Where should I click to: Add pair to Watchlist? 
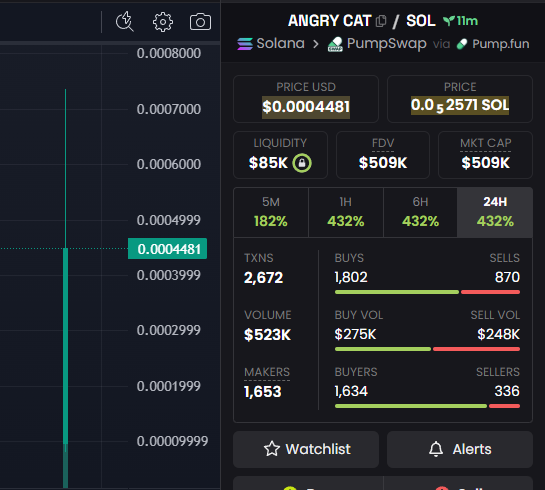click(x=306, y=449)
